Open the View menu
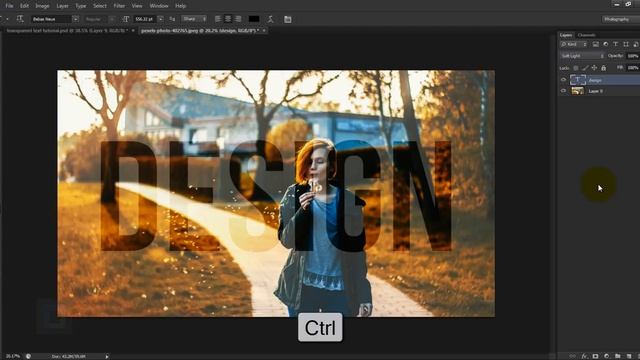 [137, 6]
